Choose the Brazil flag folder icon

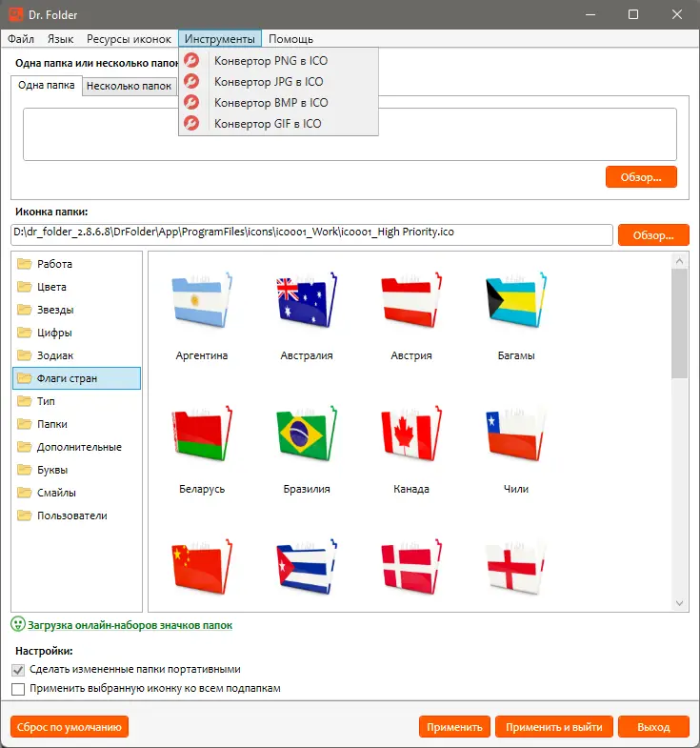(307, 434)
